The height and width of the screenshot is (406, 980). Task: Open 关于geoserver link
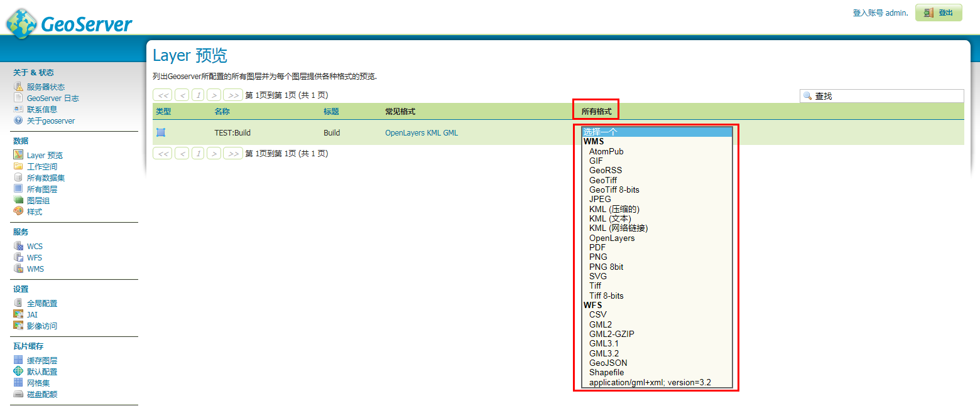click(51, 121)
